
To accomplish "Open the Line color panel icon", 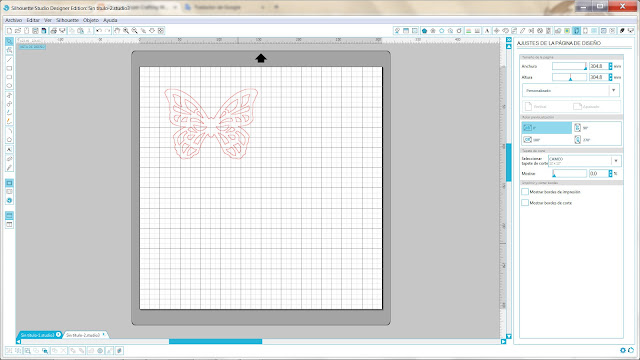I will point(468,31).
